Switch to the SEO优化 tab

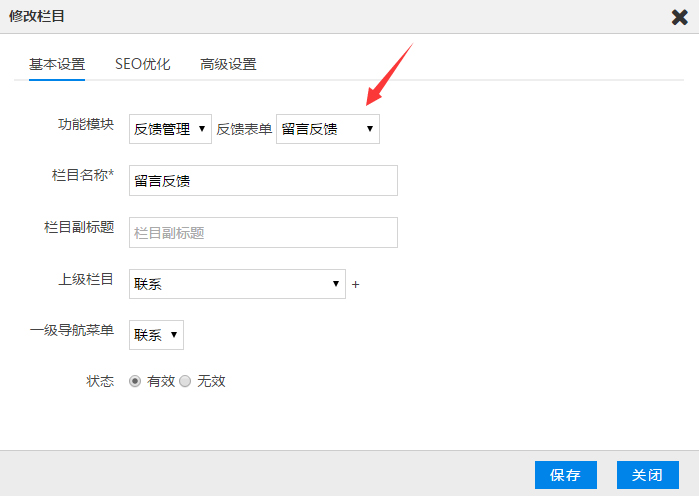click(142, 64)
